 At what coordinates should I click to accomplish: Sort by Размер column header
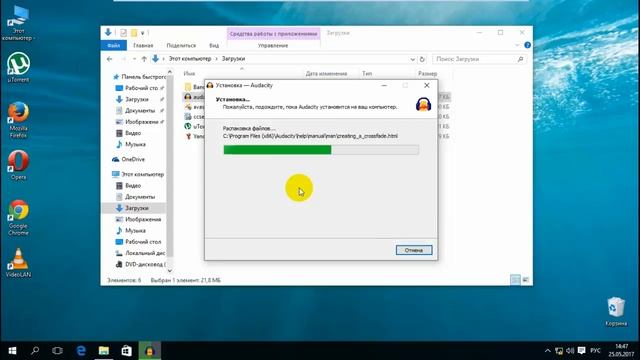pos(427,74)
